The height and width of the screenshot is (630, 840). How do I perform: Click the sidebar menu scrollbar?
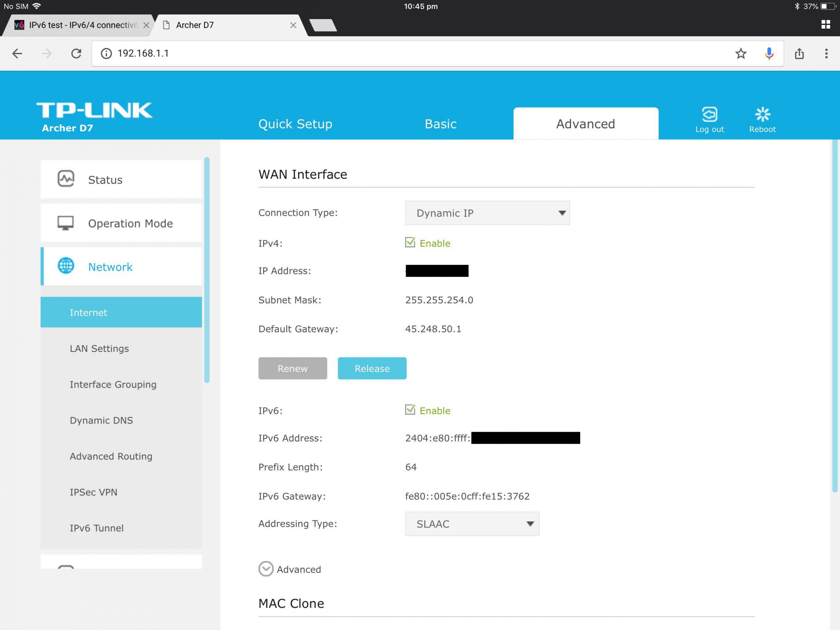click(207, 270)
